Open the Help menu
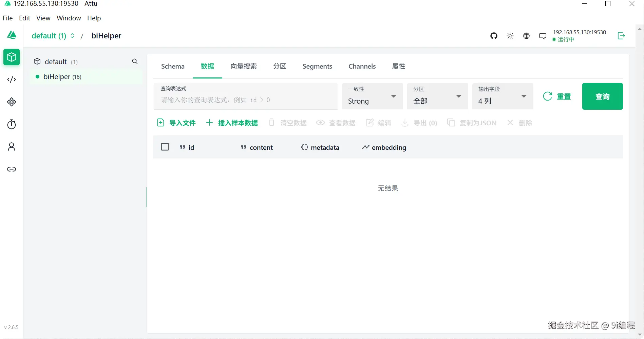The height and width of the screenshot is (339, 644). [x=94, y=18]
